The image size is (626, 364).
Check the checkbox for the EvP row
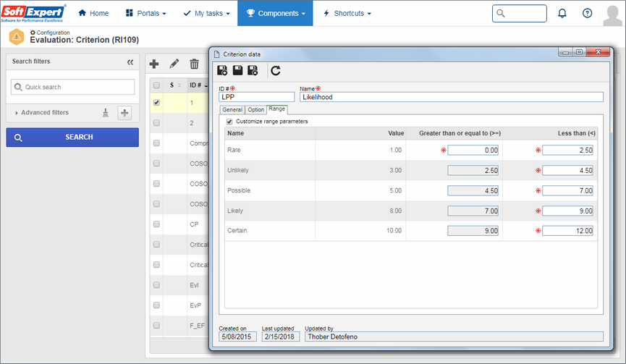click(x=156, y=305)
